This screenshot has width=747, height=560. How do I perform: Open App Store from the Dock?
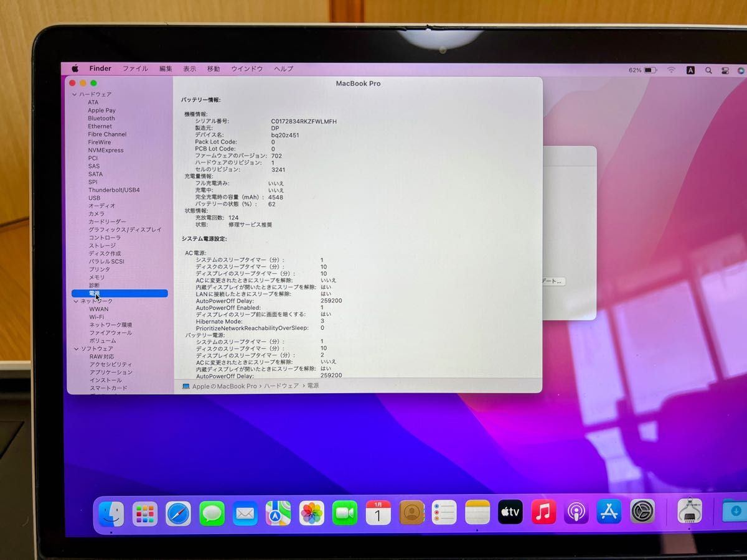[609, 511]
